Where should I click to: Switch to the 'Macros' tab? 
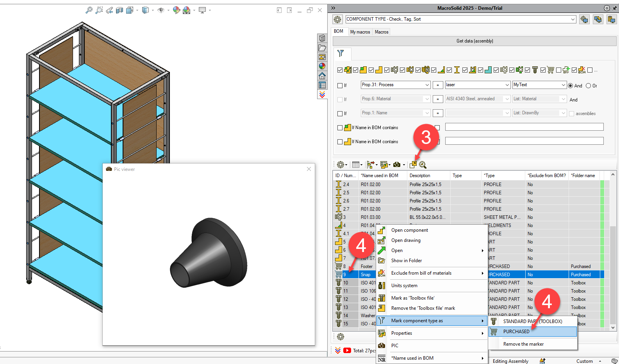click(382, 32)
